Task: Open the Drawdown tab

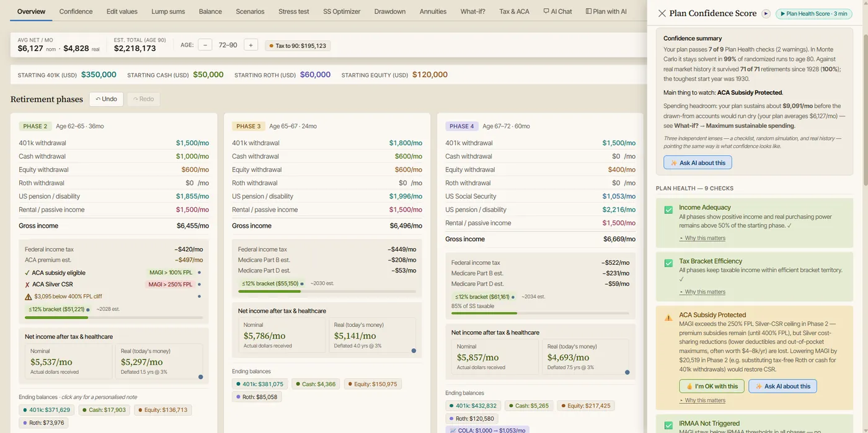Action: click(390, 11)
